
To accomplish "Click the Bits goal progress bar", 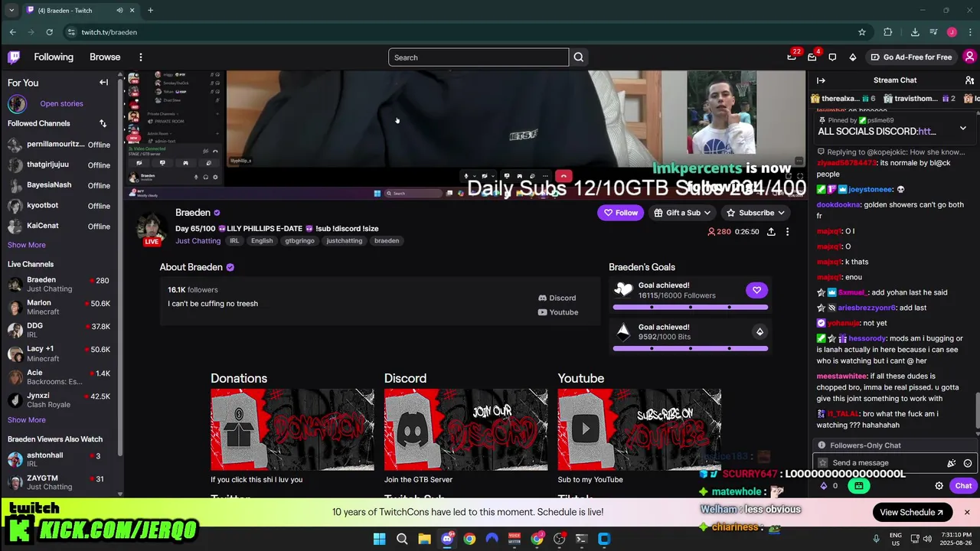I will [690, 349].
